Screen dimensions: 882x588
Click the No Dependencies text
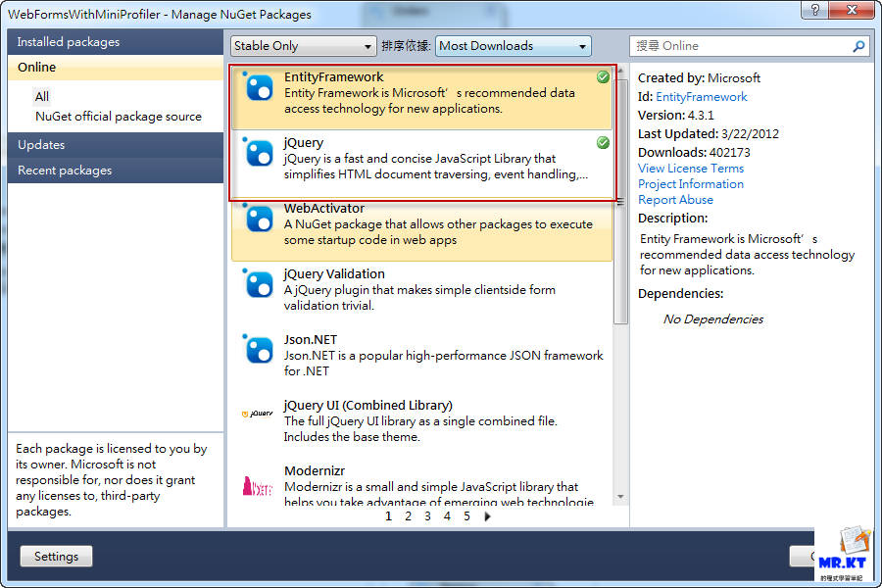click(712, 319)
